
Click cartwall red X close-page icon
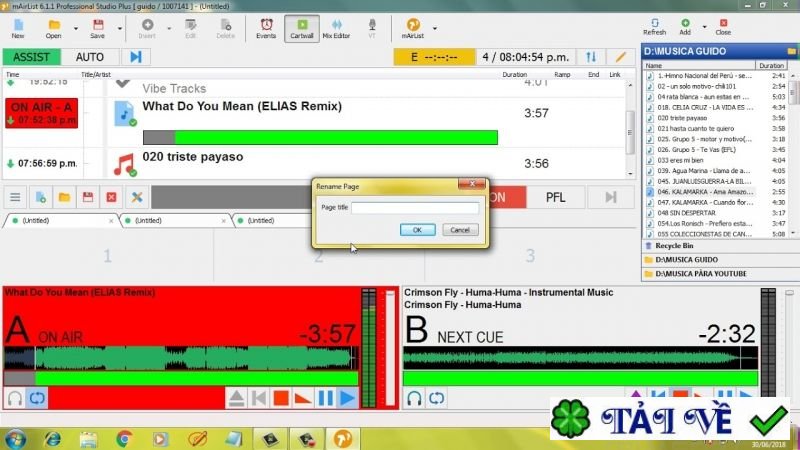[111, 197]
